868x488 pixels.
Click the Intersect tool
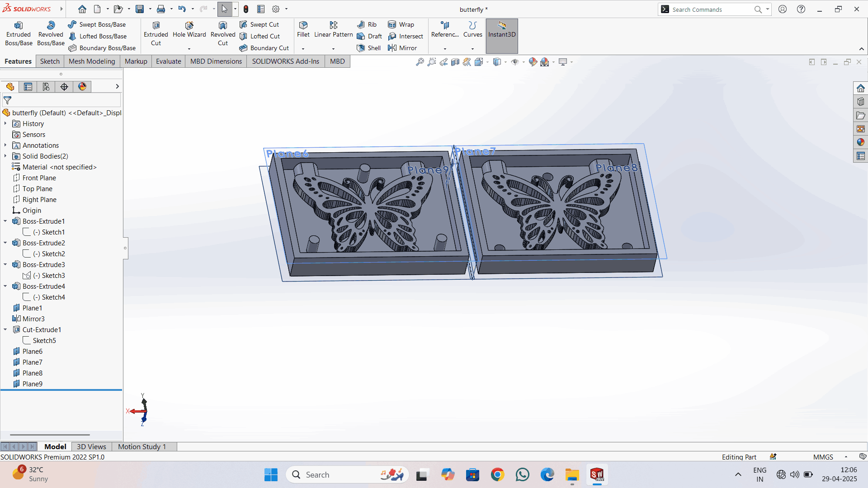(406, 36)
